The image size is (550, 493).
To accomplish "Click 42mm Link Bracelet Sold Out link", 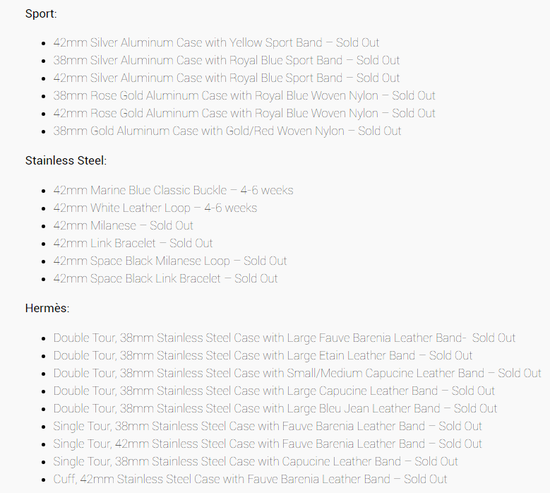I will [133, 243].
